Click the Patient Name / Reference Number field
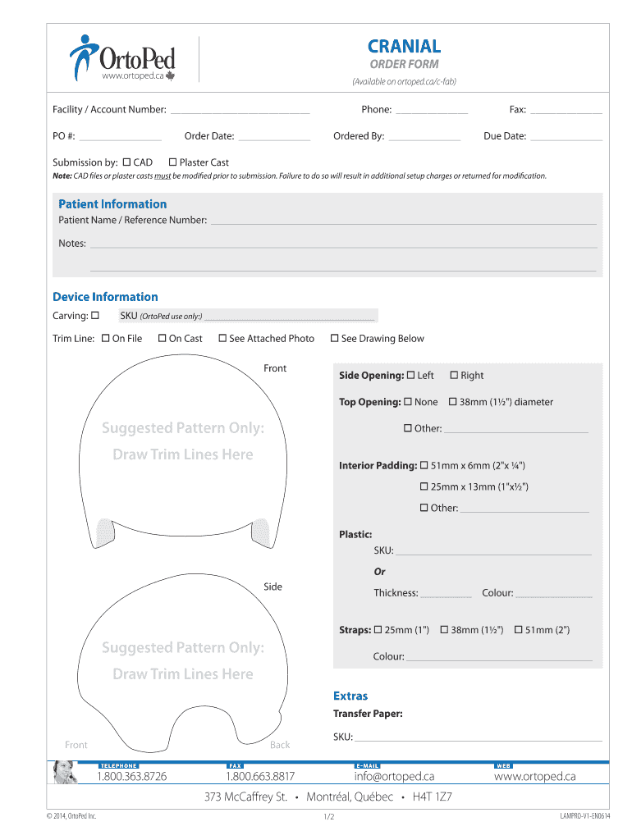This screenshot has width=632, height=840. [402, 220]
